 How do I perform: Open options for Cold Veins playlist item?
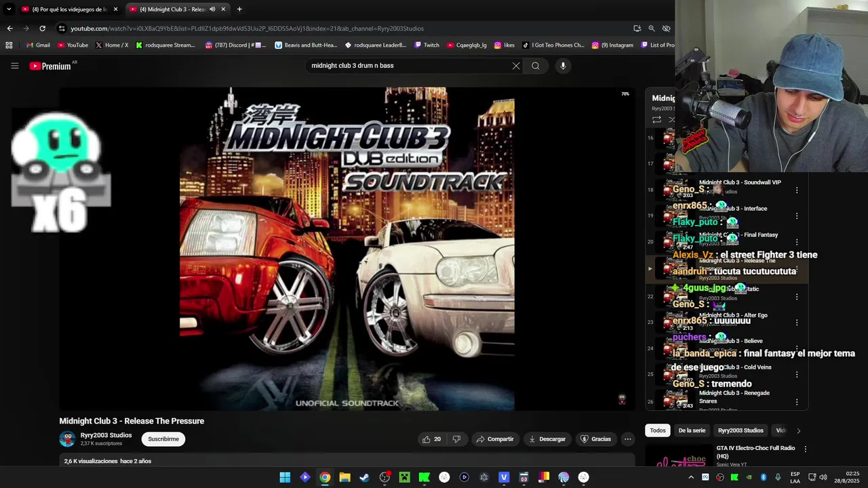click(x=797, y=374)
